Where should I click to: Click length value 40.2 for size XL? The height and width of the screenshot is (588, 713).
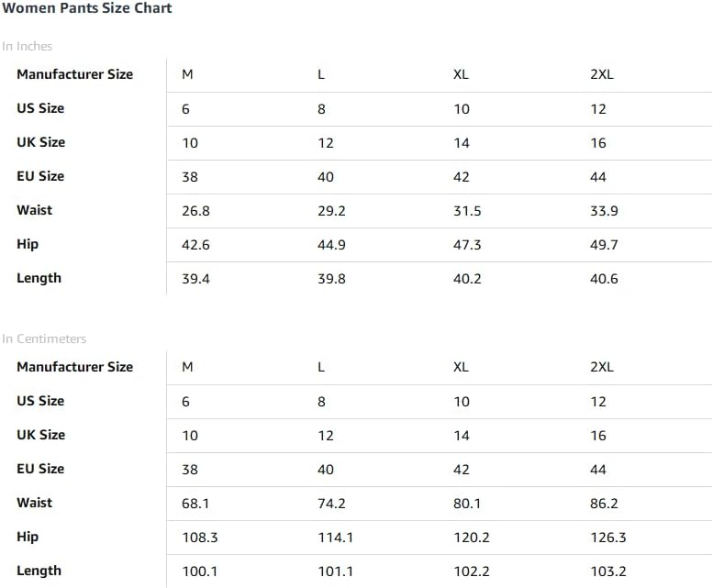(467, 279)
